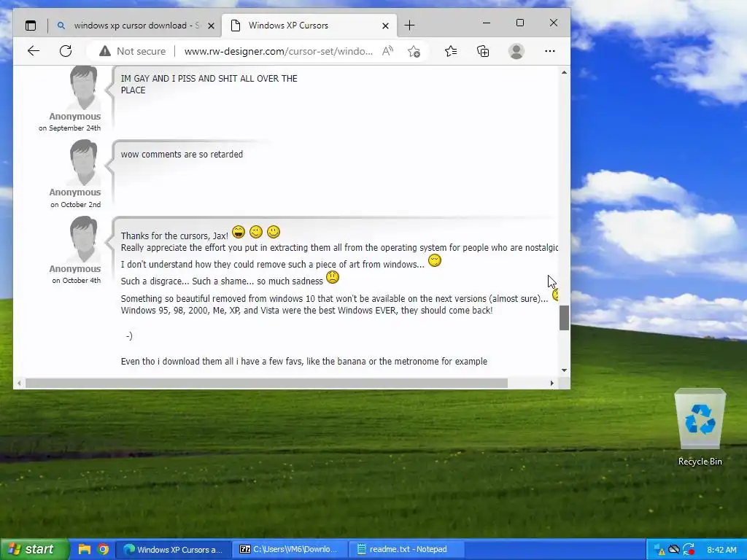The width and height of the screenshot is (747, 560).
Task: Close the windows xp cursor download tab
Action: coord(211,26)
